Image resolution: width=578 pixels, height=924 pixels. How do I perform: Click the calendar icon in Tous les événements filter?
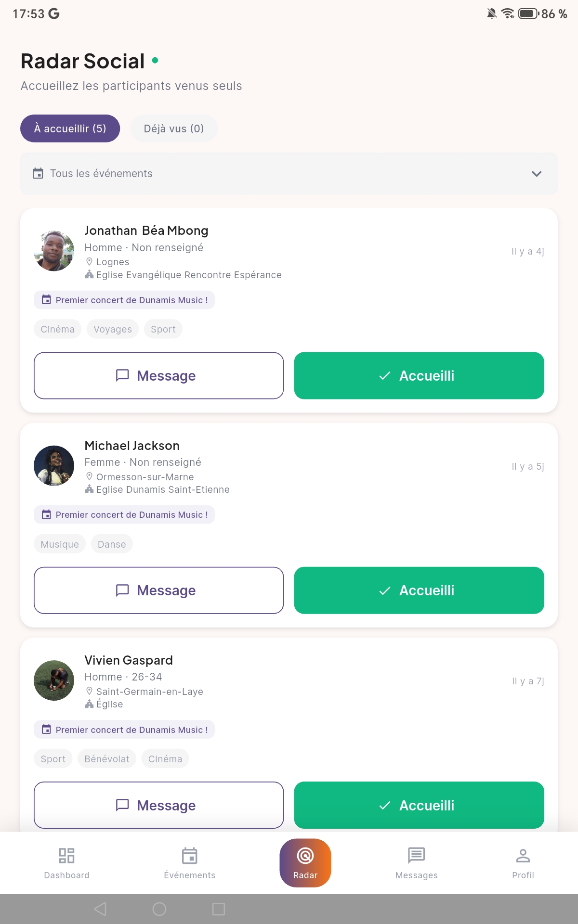click(38, 173)
